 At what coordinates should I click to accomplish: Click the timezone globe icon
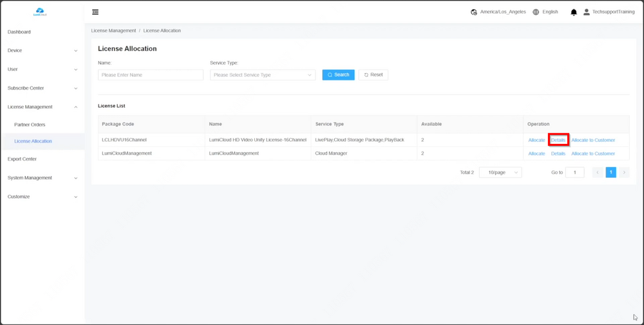click(x=474, y=12)
